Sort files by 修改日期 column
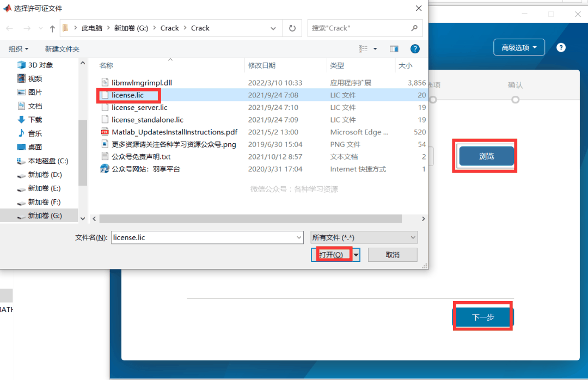Viewport: 588px width, 380px height. 262,65
